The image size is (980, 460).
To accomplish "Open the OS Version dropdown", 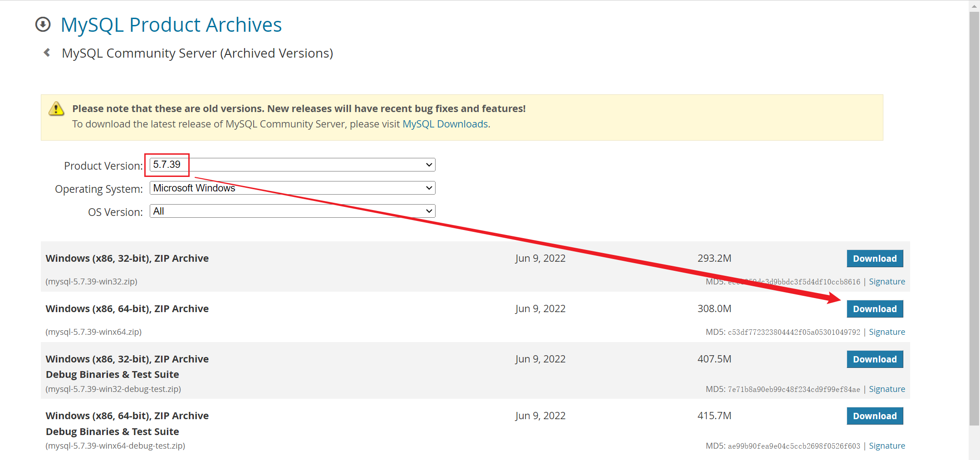I will tap(292, 211).
